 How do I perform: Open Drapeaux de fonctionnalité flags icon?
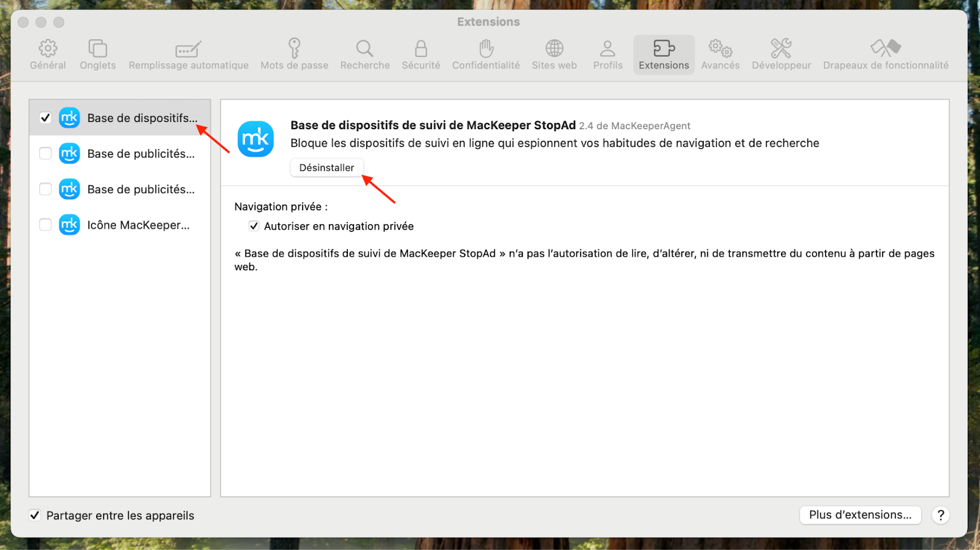point(886,48)
